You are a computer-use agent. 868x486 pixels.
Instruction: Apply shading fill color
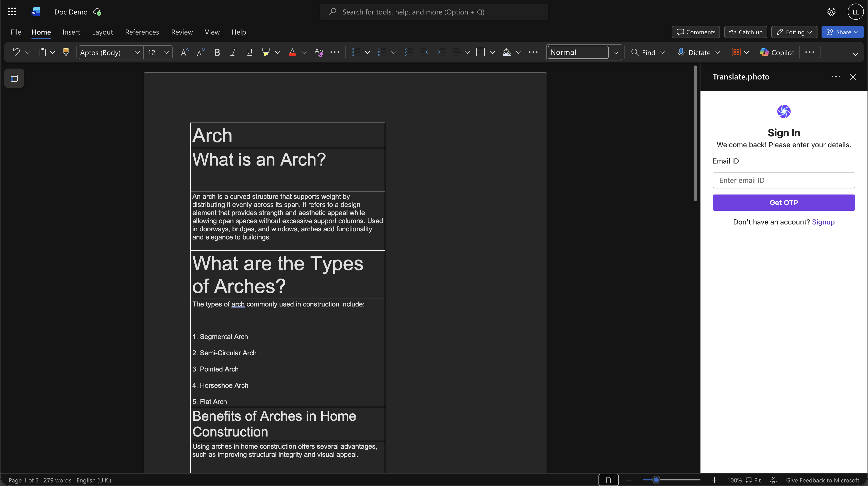tap(507, 52)
